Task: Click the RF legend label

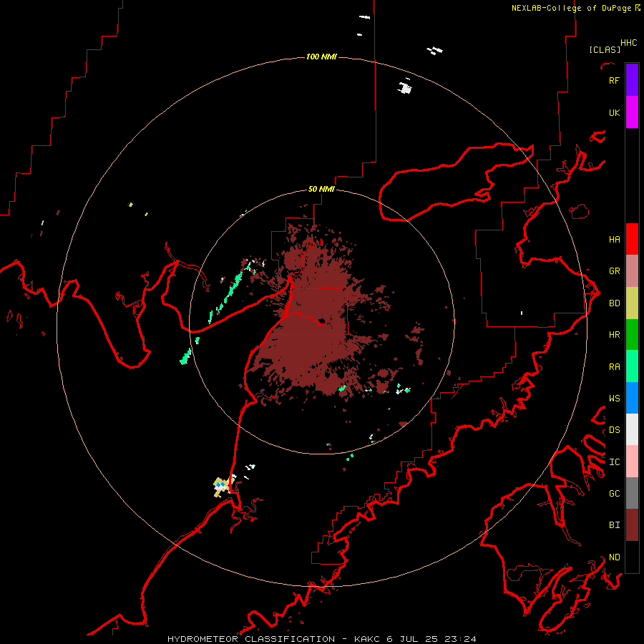Action: [614, 81]
